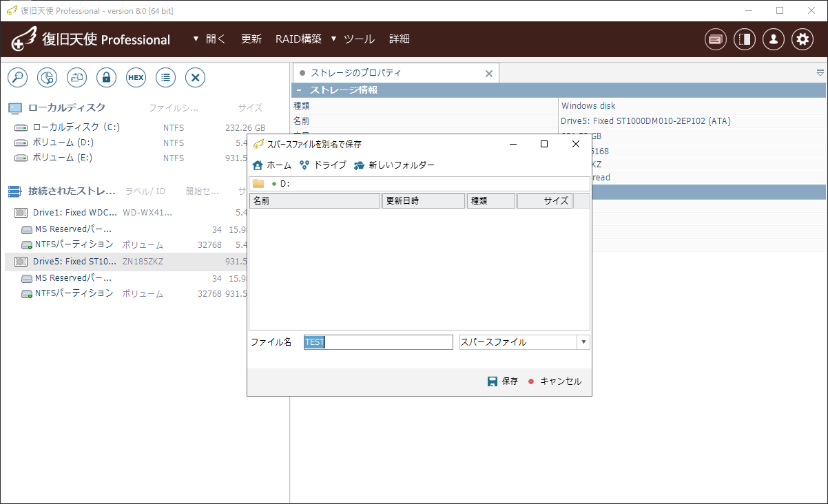The height and width of the screenshot is (504, 828).
Task: Click the round X icon in the left toolbar
Action: pyautogui.click(x=195, y=77)
